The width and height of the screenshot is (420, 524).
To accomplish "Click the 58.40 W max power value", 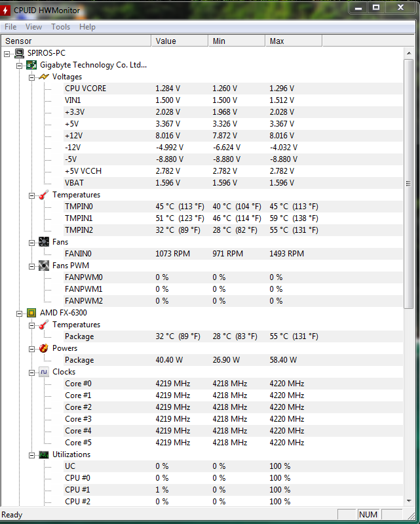I will coord(283,360).
